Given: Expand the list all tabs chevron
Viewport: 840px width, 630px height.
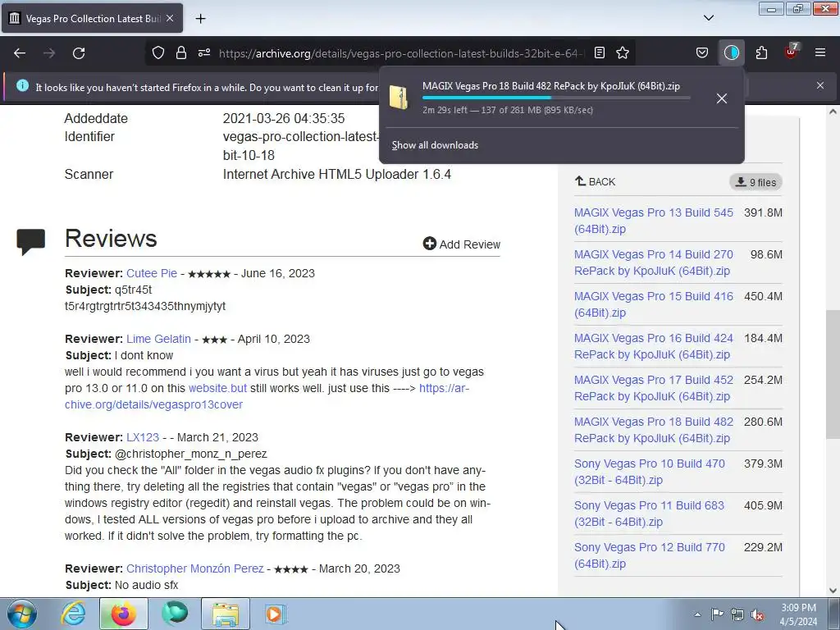Looking at the screenshot, I should [x=709, y=18].
